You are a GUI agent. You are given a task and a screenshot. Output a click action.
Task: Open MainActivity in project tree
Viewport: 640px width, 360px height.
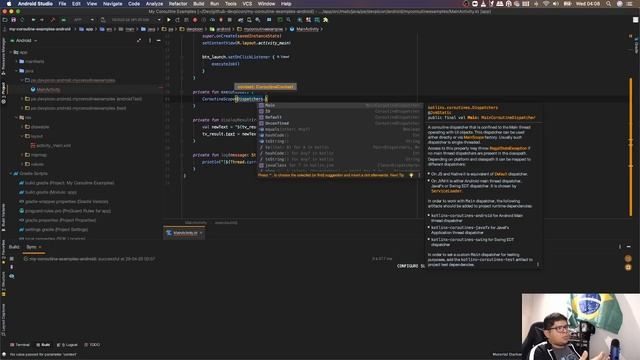[x=48, y=90]
